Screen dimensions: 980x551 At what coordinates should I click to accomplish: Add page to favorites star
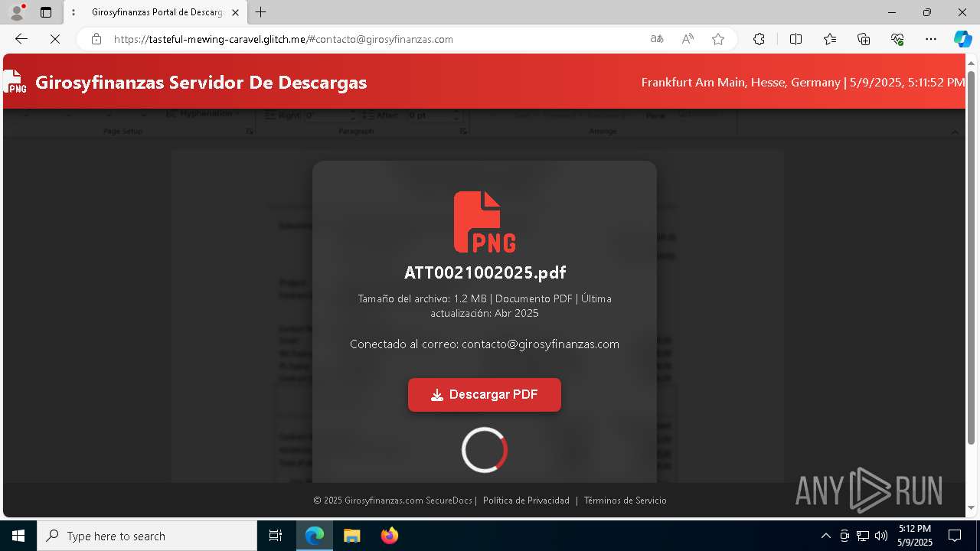(718, 39)
